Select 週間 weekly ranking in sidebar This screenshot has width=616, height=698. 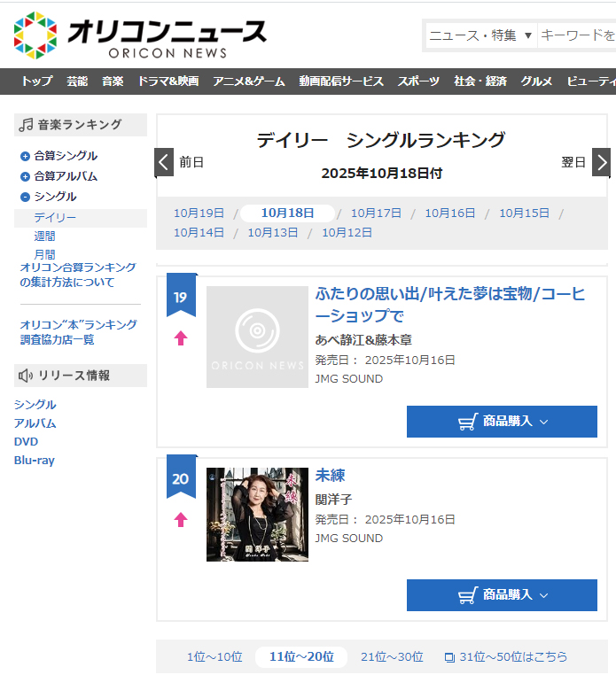point(44,237)
